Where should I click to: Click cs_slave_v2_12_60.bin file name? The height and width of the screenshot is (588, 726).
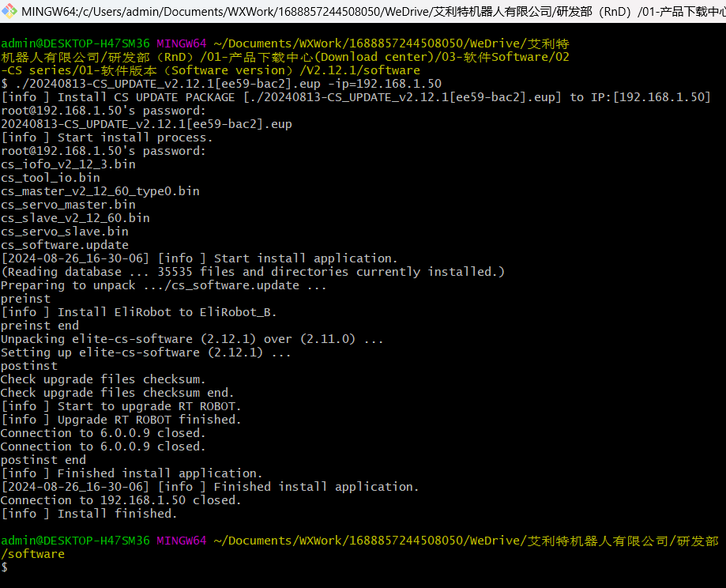point(75,218)
